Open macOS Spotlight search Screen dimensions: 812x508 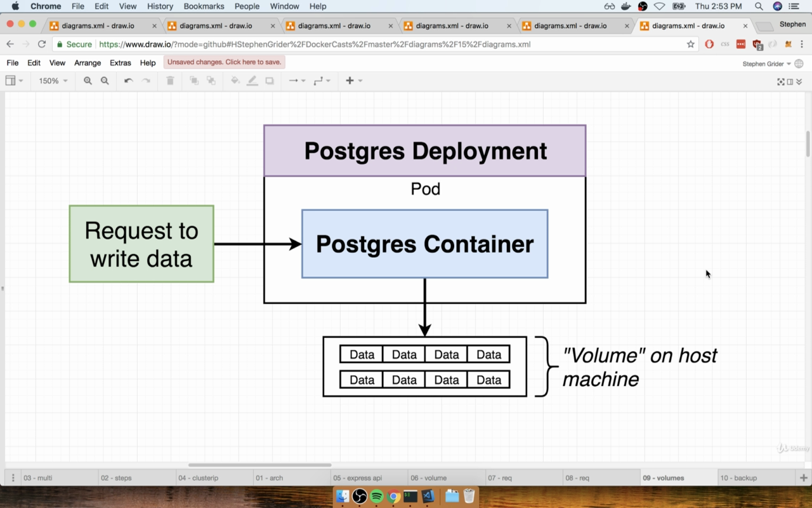click(759, 6)
